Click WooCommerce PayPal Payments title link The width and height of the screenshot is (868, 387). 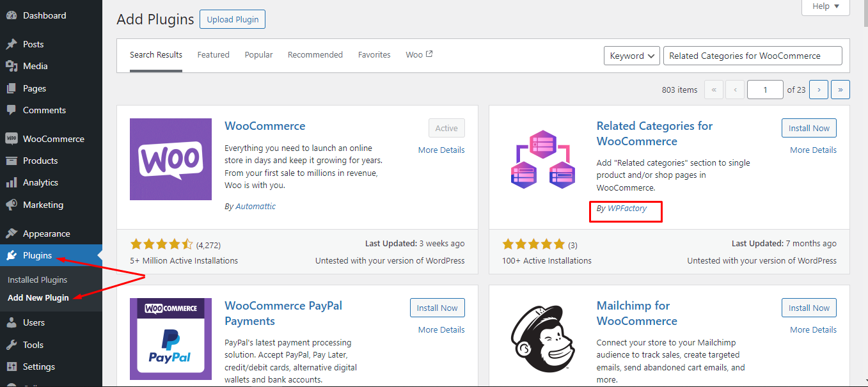[283, 313]
